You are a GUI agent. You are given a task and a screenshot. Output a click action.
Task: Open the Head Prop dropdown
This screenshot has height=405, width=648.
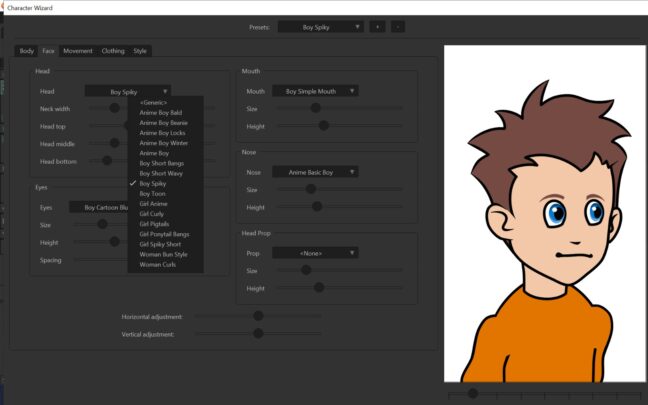(315, 253)
